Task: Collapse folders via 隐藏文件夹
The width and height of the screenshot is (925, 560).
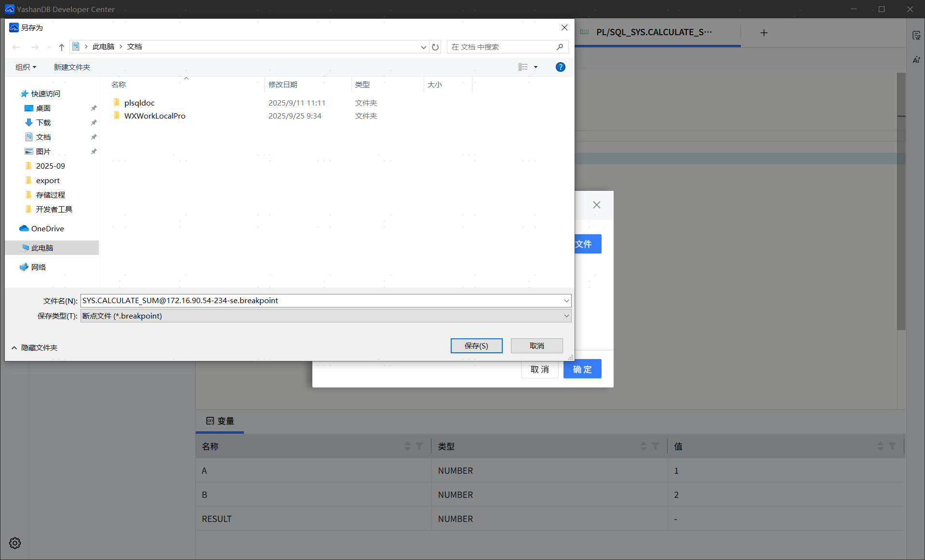Action: click(x=34, y=347)
